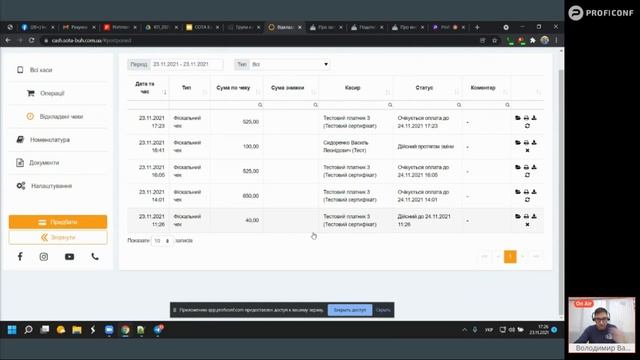
Task: Go to pagination page 1
Action: 510,257
